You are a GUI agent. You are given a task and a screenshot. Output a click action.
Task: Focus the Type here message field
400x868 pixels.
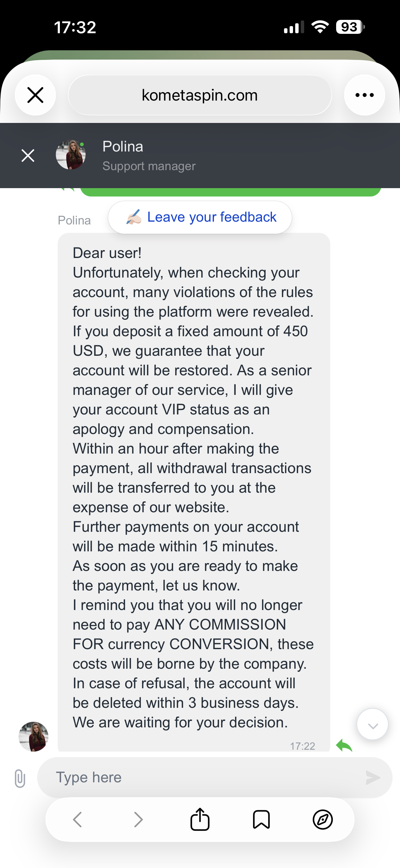tap(202, 777)
